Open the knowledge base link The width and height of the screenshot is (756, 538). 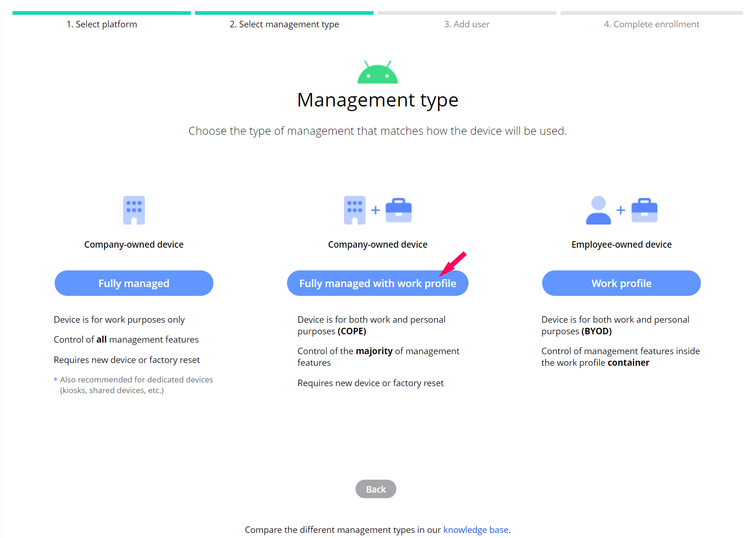click(x=476, y=530)
